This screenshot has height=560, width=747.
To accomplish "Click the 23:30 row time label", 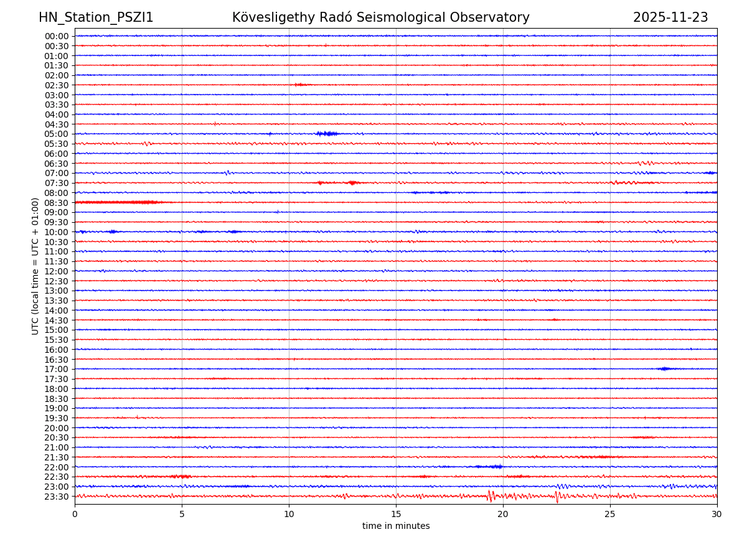I will (57, 497).
